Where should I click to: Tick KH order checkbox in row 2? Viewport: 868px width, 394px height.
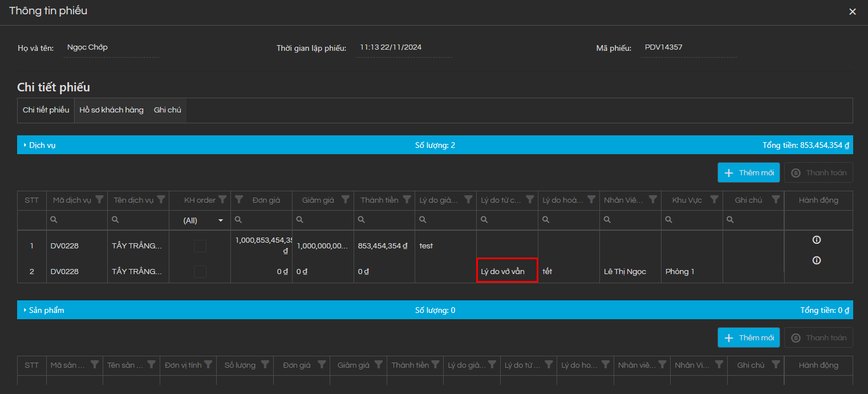point(200,272)
